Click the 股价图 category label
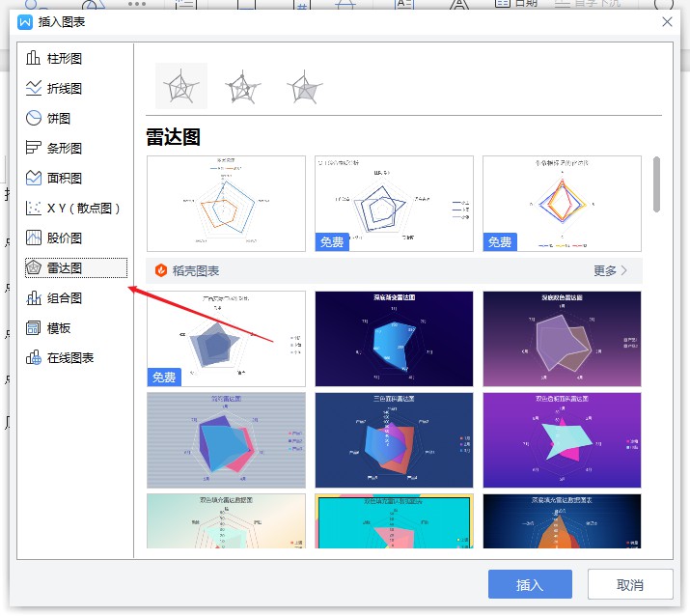This screenshot has height=616, width=690. point(65,238)
